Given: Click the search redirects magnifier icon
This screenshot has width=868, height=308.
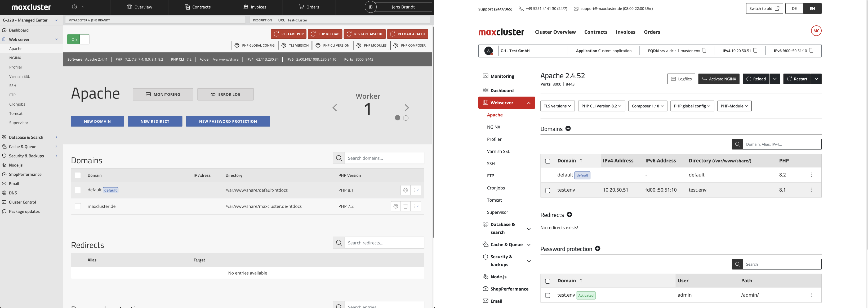Looking at the screenshot, I should [x=339, y=243].
